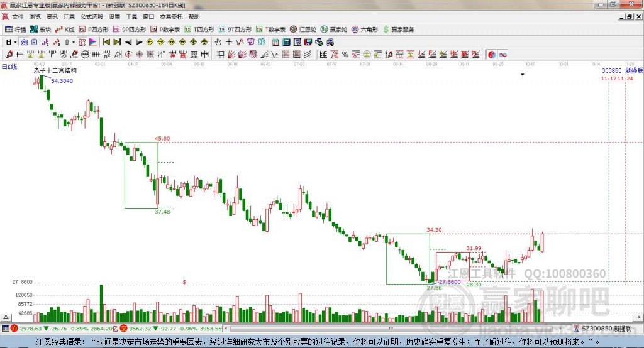Click the 沪 Shanghai index status icon
644x348 pixels.
(14, 329)
